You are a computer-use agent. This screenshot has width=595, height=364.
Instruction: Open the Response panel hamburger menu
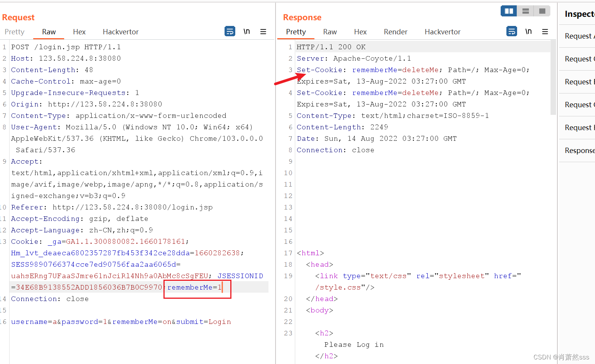545,32
